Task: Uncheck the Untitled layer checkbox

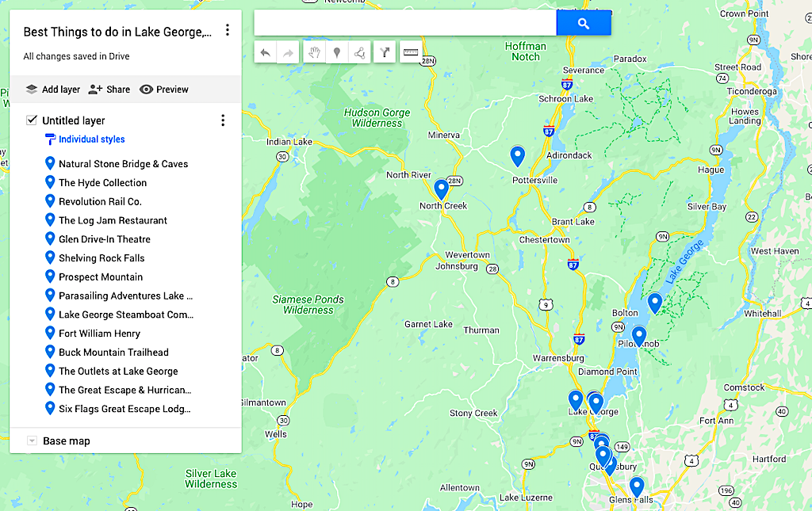Action: (32, 120)
